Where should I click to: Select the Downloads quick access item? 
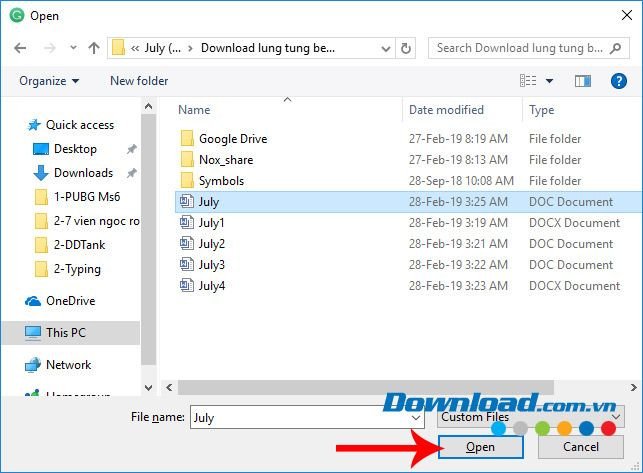click(x=83, y=173)
